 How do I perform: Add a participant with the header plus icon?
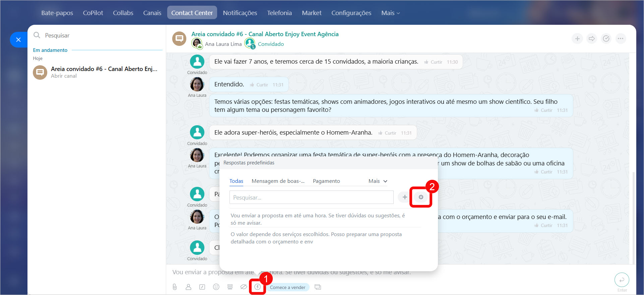pyautogui.click(x=577, y=39)
